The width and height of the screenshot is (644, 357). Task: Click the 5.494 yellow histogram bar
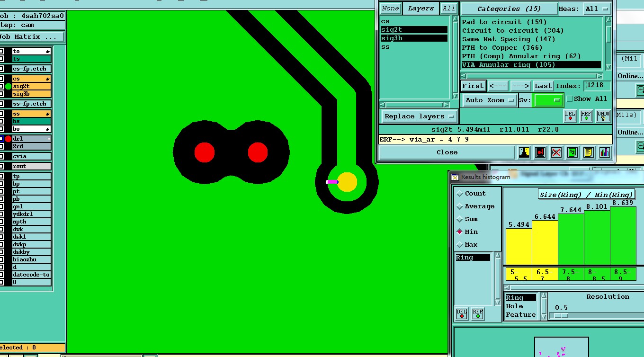tap(519, 247)
